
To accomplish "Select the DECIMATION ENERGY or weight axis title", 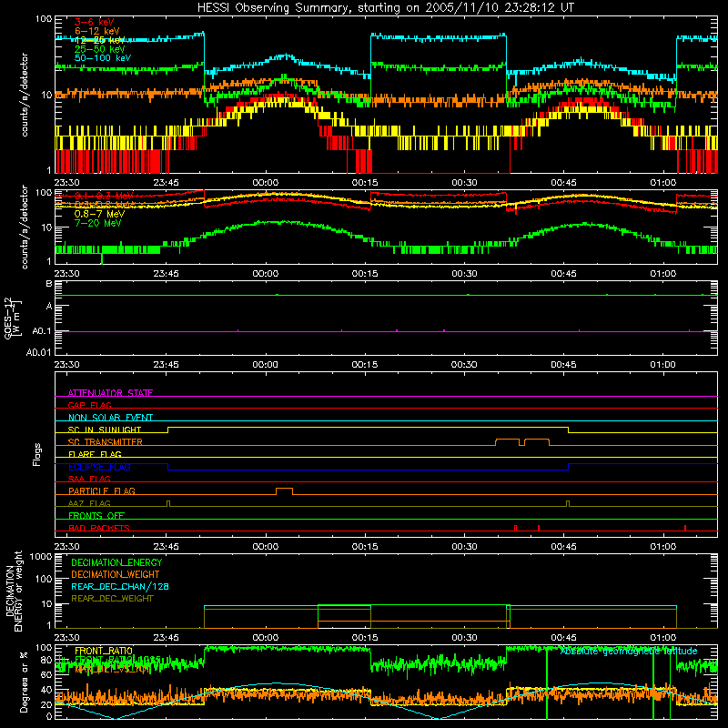I will tap(14, 591).
